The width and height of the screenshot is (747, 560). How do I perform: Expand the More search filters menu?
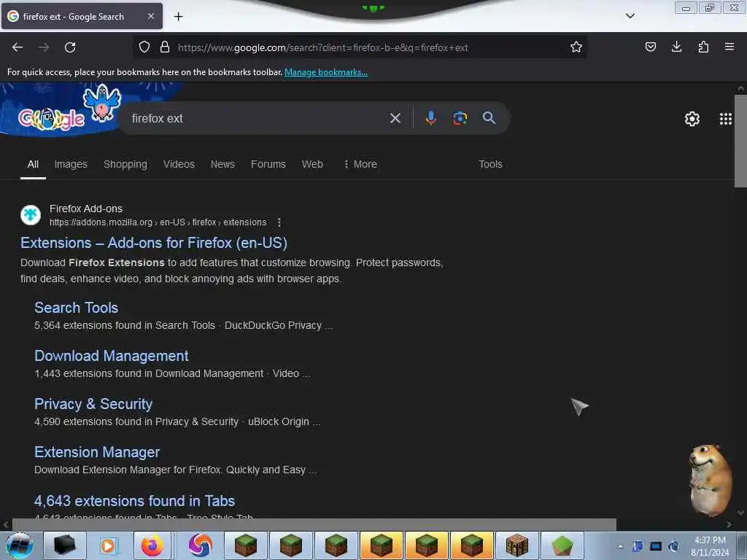(x=360, y=164)
